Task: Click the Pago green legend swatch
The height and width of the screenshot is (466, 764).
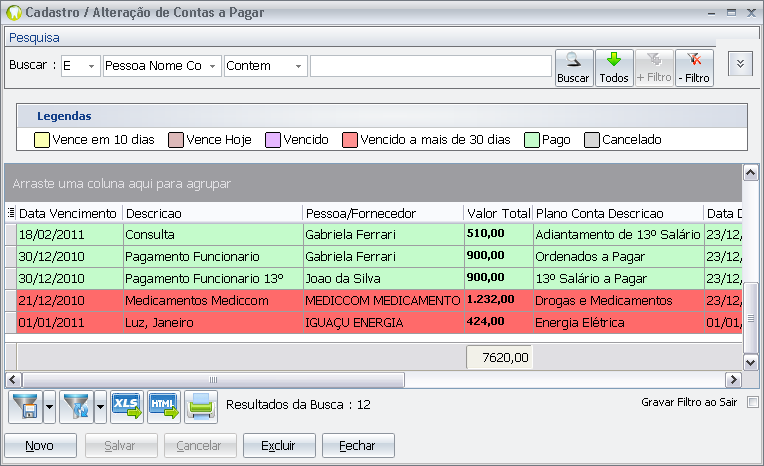Action: (532, 140)
